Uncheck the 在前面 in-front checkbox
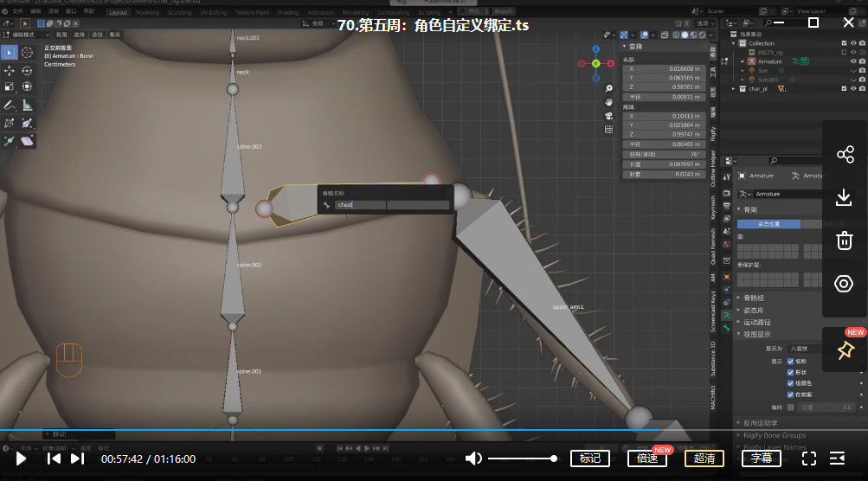Viewport: 868px width, 481px height. pyautogui.click(x=790, y=394)
